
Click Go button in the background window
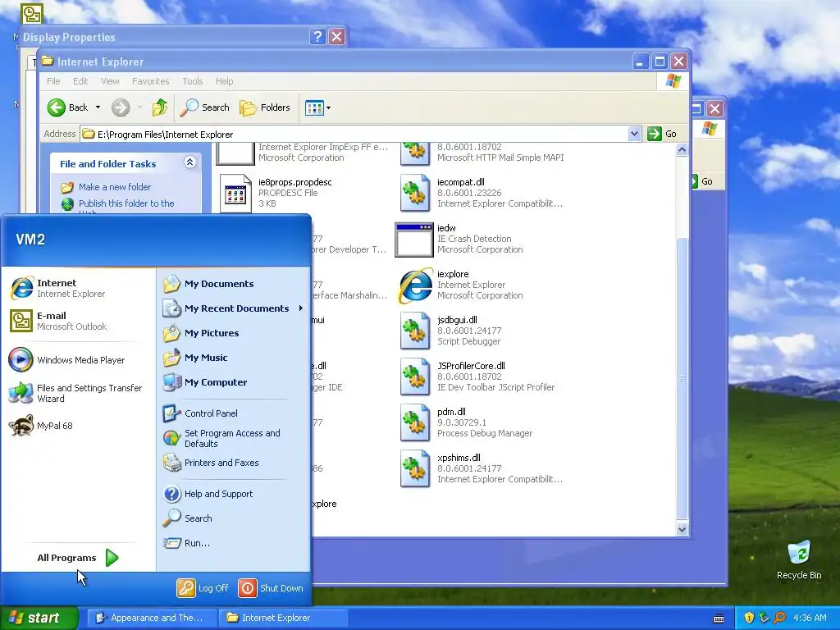(x=702, y=181)
